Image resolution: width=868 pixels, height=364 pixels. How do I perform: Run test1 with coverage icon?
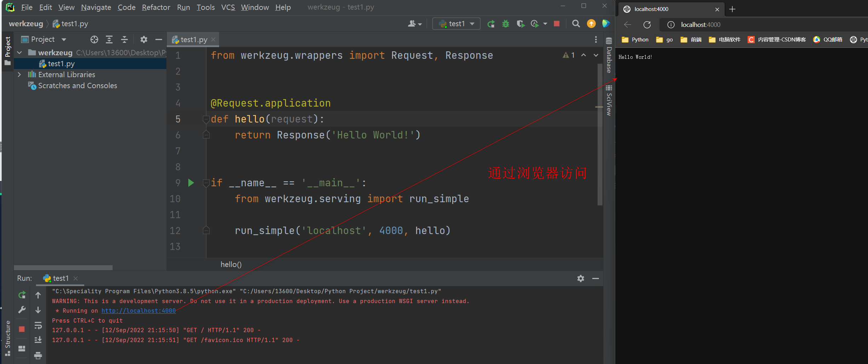tap(520, 24)
